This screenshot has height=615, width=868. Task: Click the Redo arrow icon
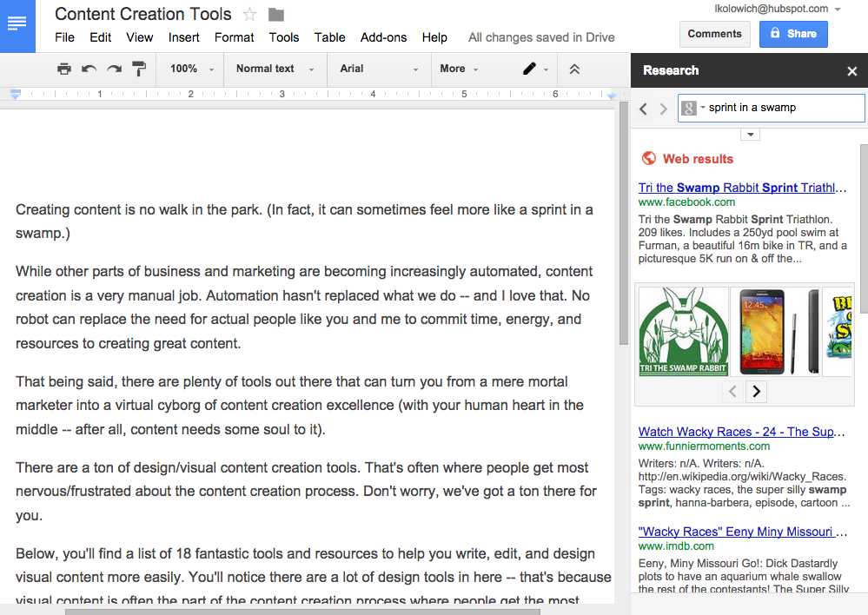tap(114, 69)
